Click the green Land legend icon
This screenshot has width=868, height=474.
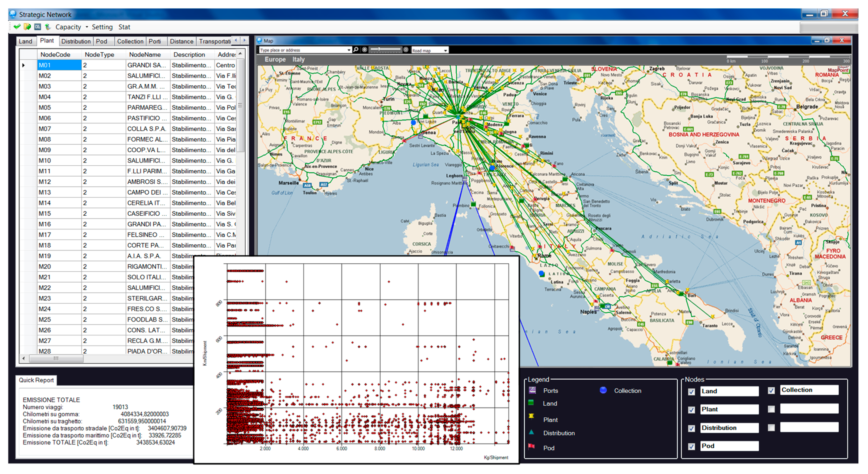531,403
